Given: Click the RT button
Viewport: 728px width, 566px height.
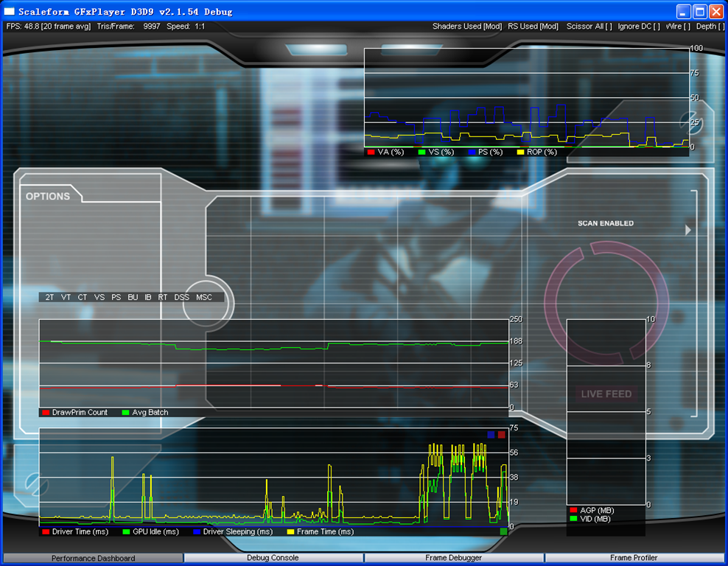Looking at the screenshot, I should (163, 297).
